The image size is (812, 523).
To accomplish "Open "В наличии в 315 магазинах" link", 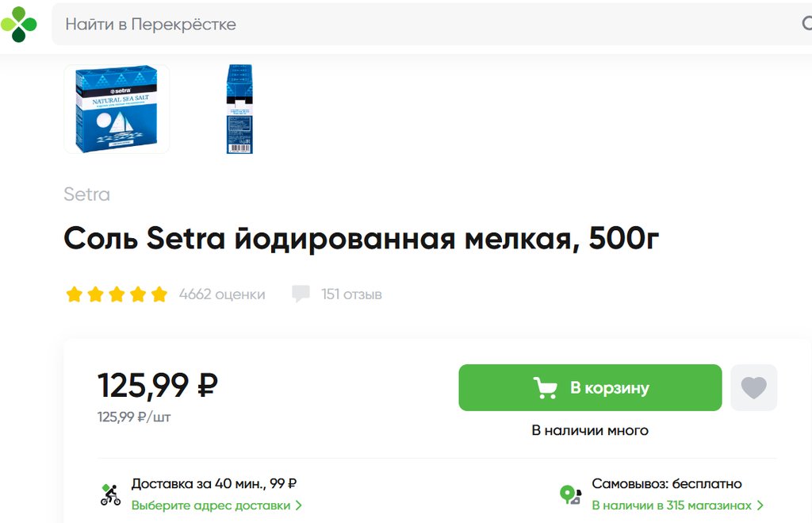I will pos(672,506).
